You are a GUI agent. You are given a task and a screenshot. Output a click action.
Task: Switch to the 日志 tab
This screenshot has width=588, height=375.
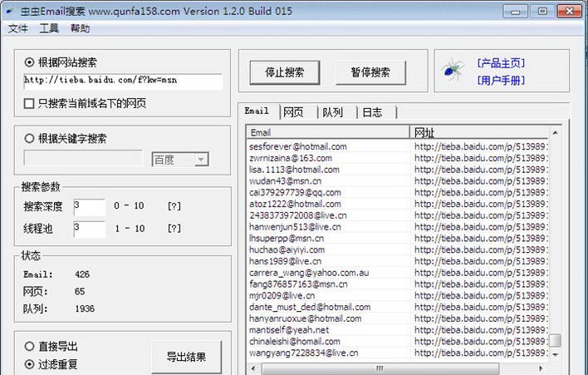(372, 111)
